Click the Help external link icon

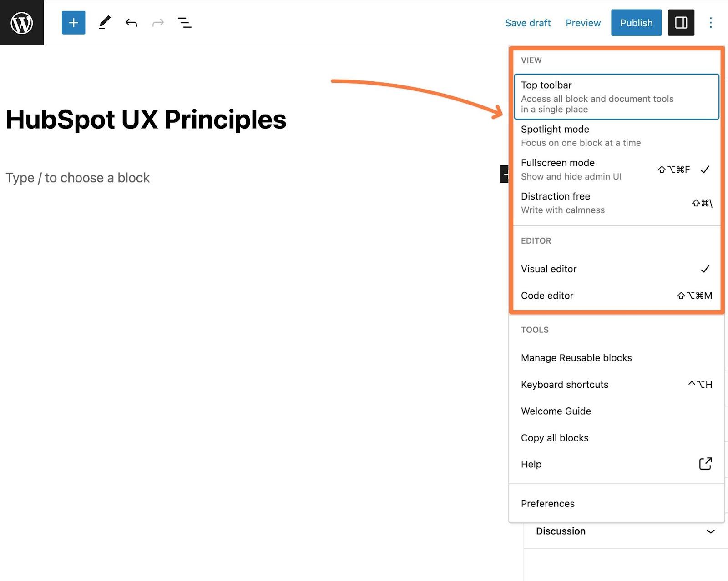point(705,464)
